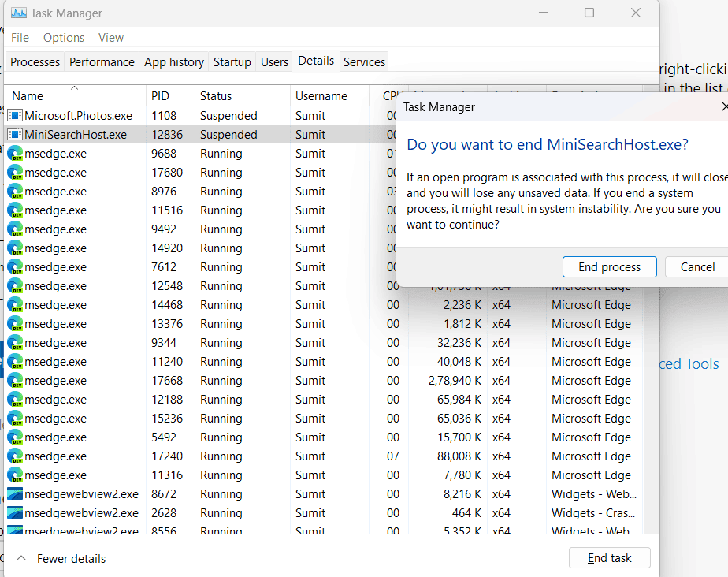
Task: Click the msedgewebview2.exe icon for PID 8672
Action: click(x=15, y=494)
